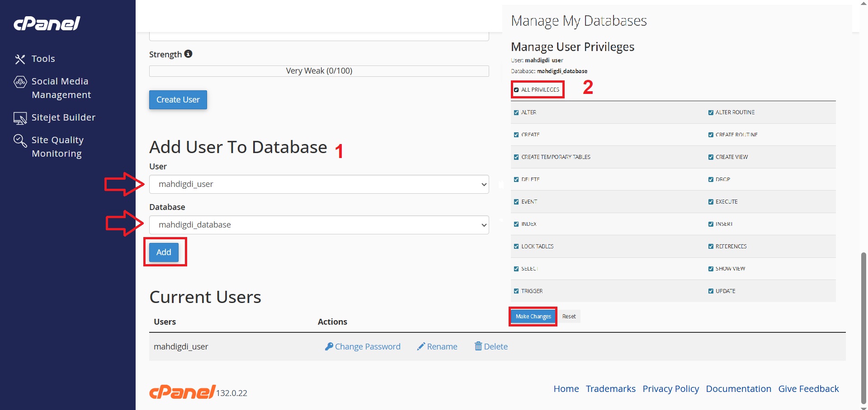Click the key icon for Change Password
The height and width of the screenshot is (410, 868).
click(x=329, y=346)
